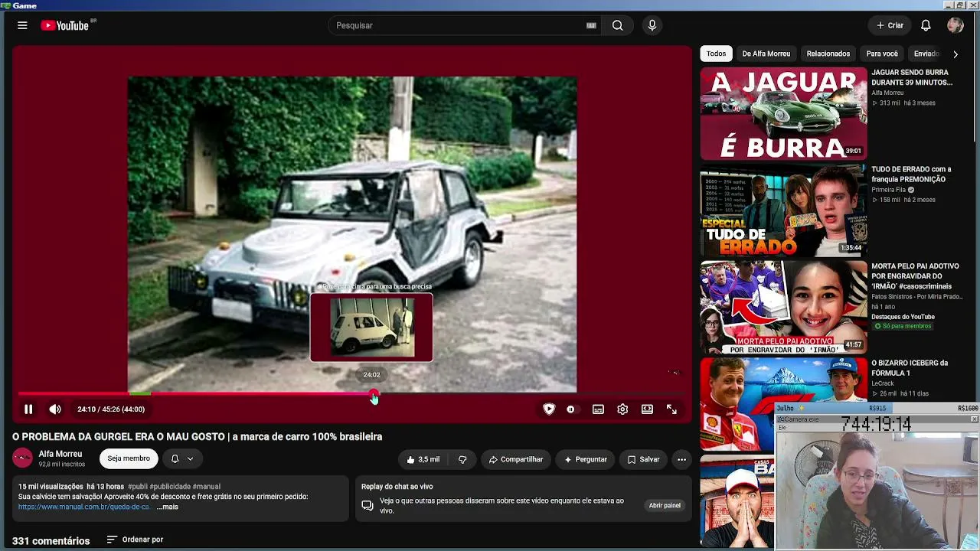Like the video with 3,5 mil likes
Viewport: 980px width, 551px height.
(423, 459)
